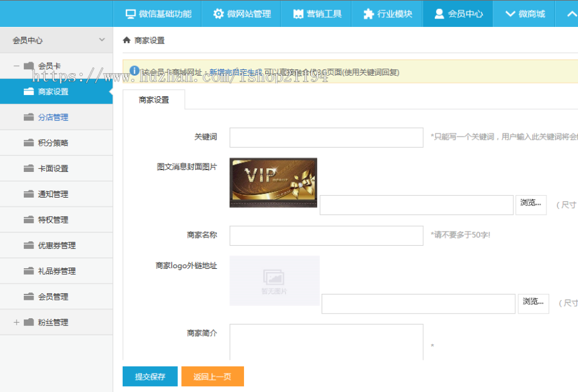Click the card icon beside 会员卡
The image size is (578, 392).
[x=30, y=65]
